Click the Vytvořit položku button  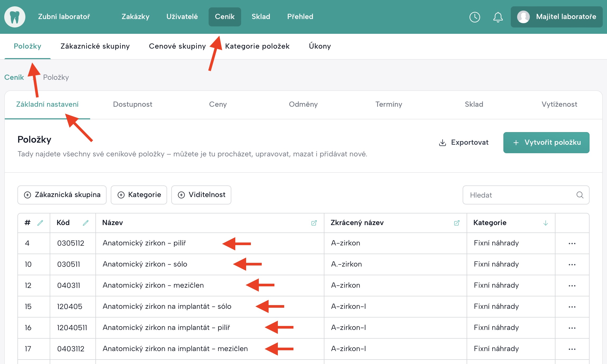point(546,143)
